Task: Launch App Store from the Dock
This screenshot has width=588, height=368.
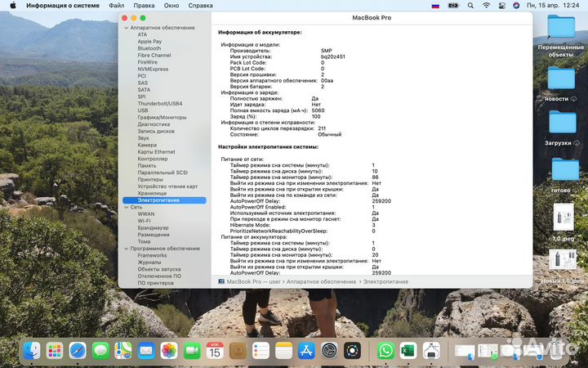Action: (x=306, y=351)
